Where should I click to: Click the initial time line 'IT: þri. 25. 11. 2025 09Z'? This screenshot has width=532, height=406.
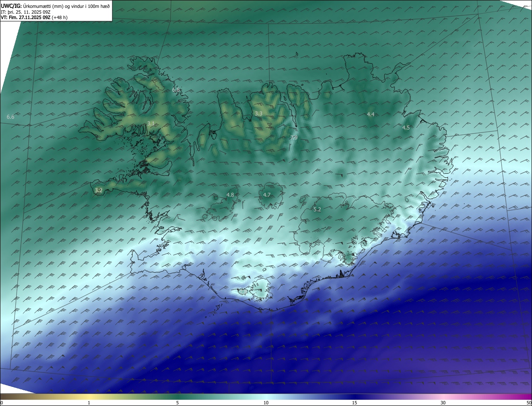(25, 12)
